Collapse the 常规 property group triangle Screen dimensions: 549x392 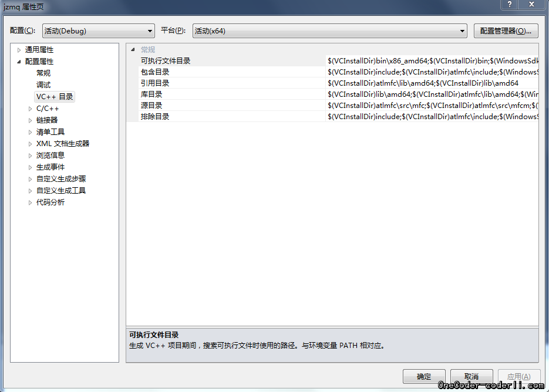pos(132,50)
